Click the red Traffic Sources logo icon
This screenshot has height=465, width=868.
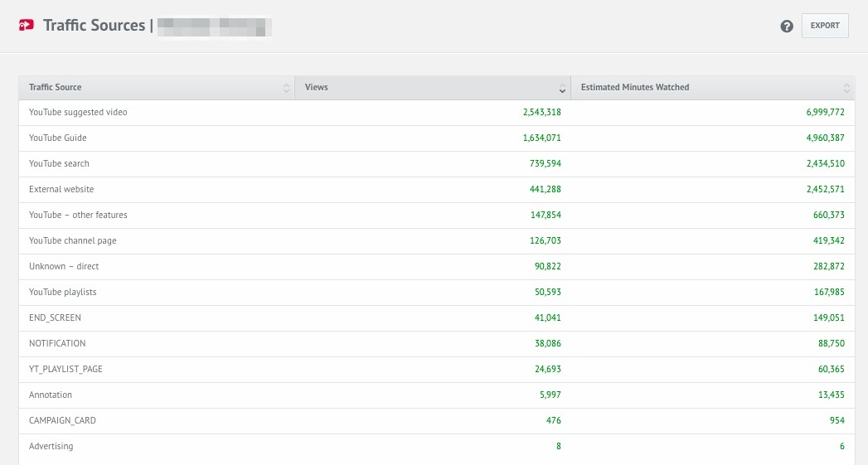(26, 26)
